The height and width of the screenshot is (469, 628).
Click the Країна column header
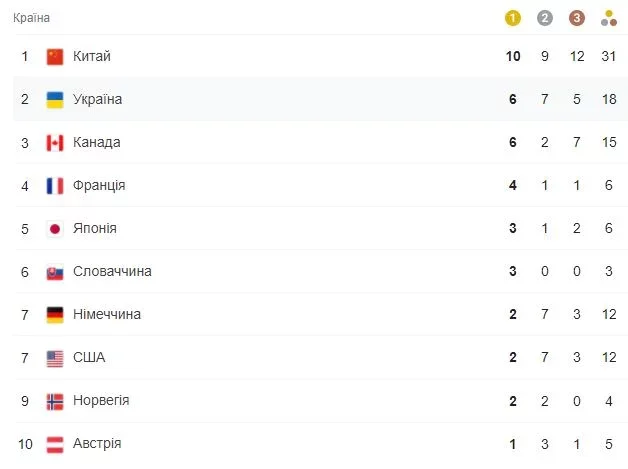[31, 18]
